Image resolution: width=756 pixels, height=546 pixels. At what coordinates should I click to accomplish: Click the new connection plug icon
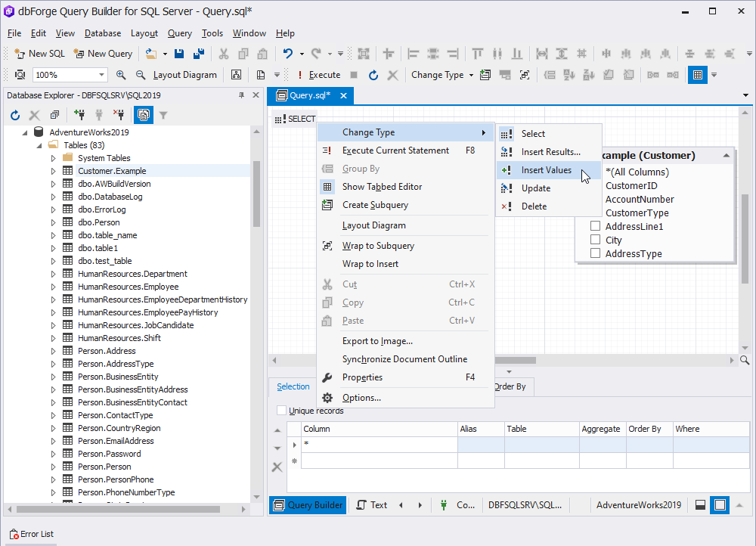79,115
